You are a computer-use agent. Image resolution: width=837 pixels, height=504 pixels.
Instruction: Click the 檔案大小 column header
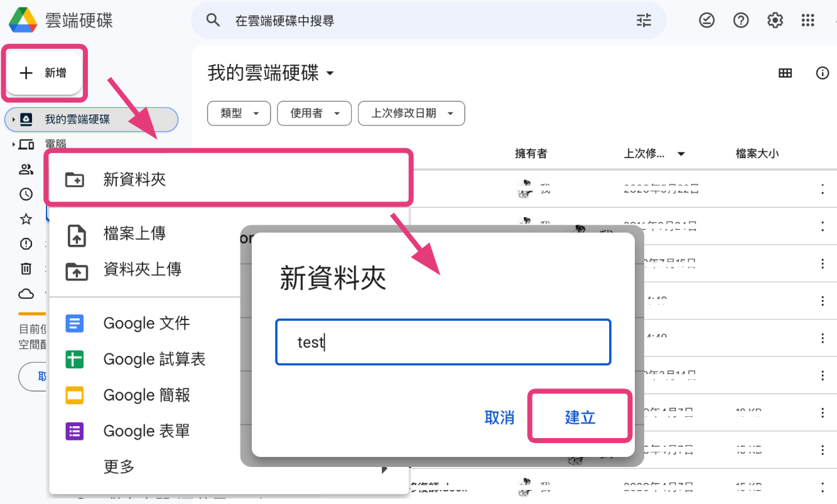(x=757, y=154)
